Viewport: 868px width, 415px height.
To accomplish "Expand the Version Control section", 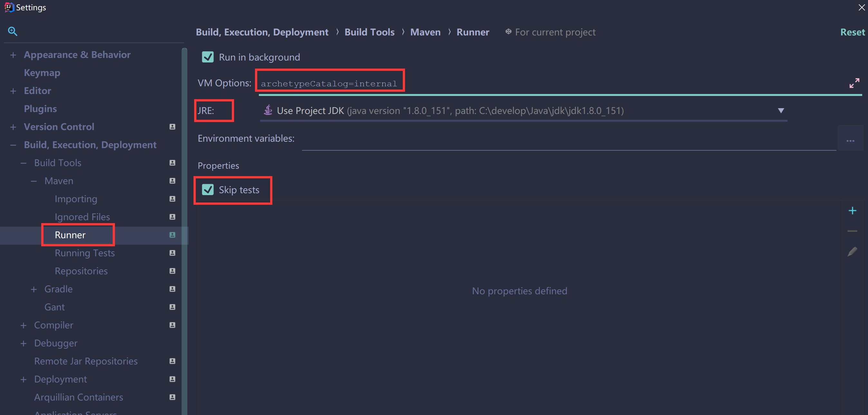I will click(13, 127).
